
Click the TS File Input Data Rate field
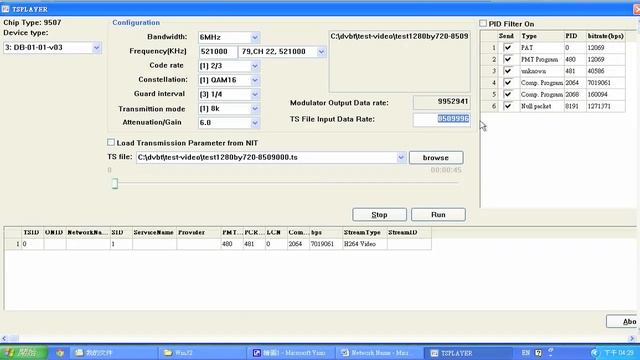[x=442, y=119]
